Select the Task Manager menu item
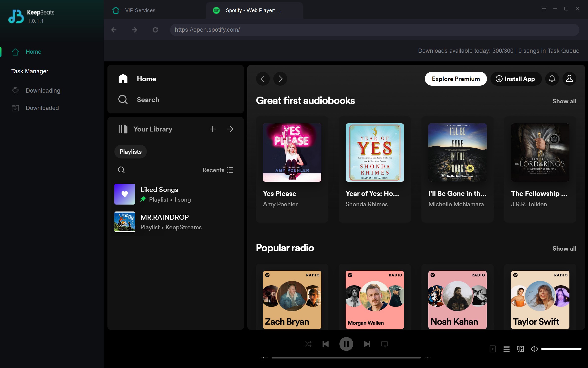The width and height of the screenshot is (588, 368). 30,71
